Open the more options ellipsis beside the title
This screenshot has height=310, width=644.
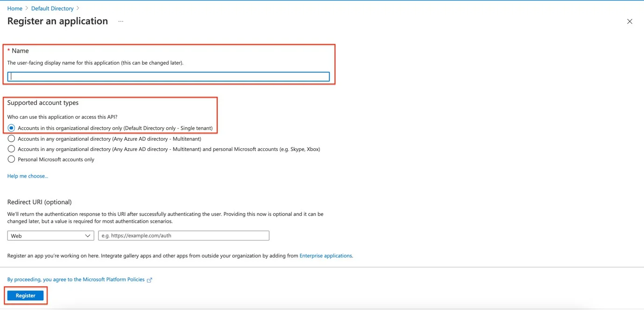[x=121, y=21]
